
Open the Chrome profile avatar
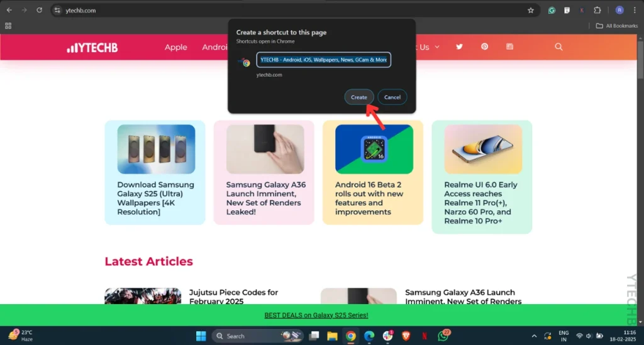(x=619, y=10)
